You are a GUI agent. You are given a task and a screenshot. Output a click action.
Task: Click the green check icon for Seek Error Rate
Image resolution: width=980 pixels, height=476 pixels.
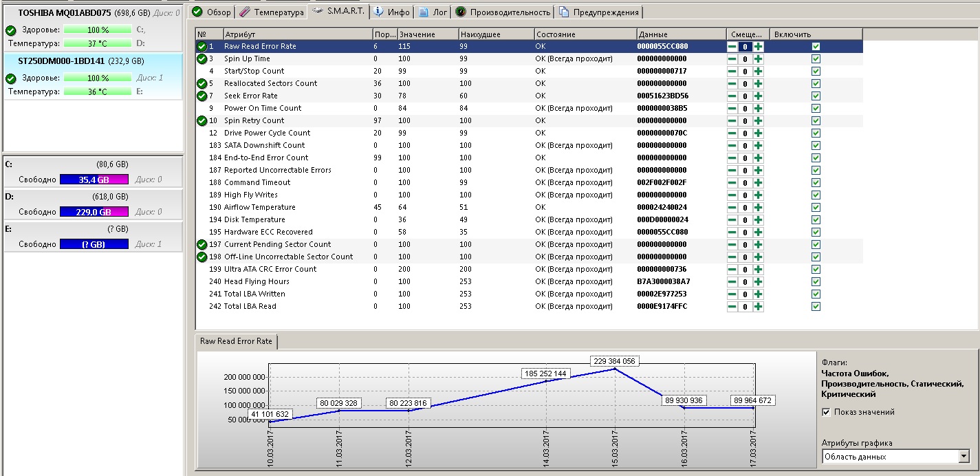pos(202,96)
